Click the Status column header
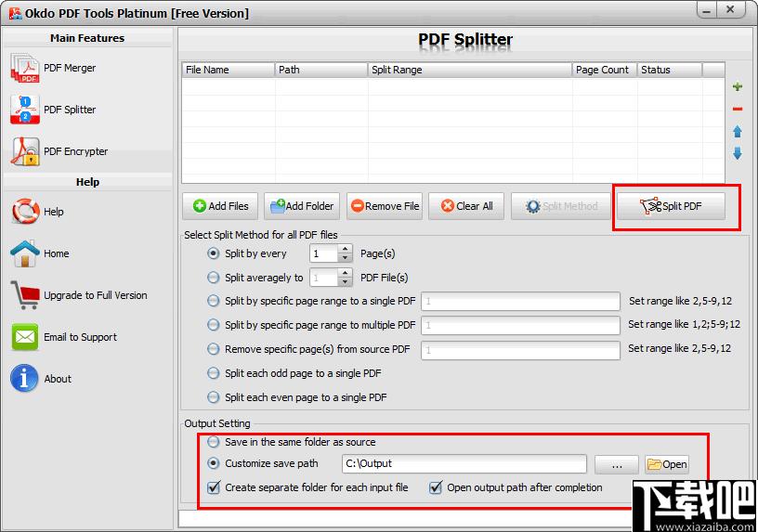The width and height of the screenshot is (758, 532). click(670, 70)
